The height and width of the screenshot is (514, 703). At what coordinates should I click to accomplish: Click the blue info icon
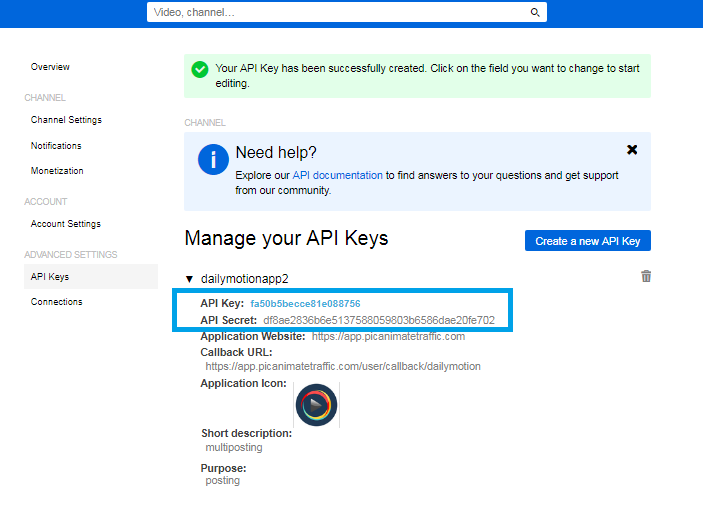tap(213, 159)
